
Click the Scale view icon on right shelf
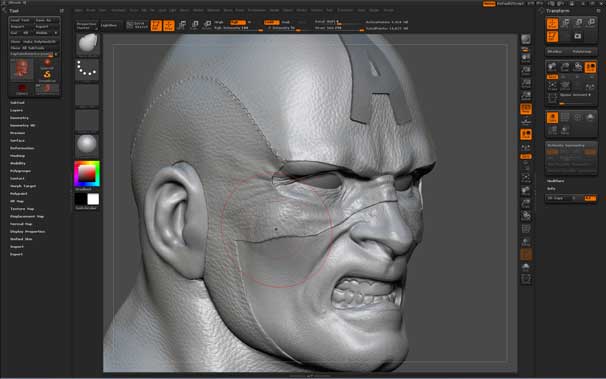526,204
